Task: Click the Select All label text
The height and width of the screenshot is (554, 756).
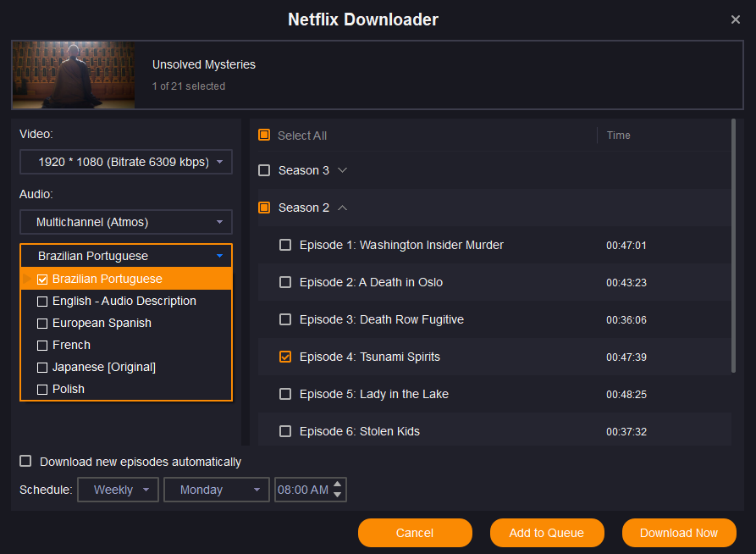Action: coord(302,136)
